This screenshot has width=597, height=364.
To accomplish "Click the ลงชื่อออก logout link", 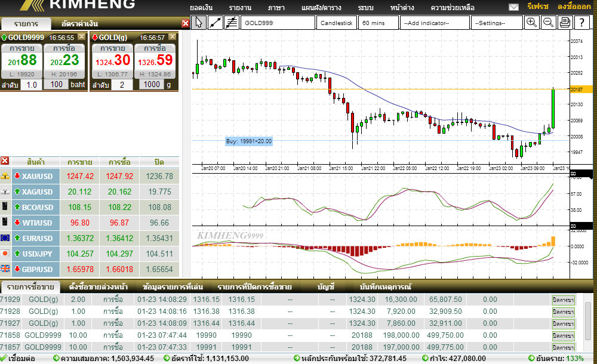I will (x=574, y=7).
